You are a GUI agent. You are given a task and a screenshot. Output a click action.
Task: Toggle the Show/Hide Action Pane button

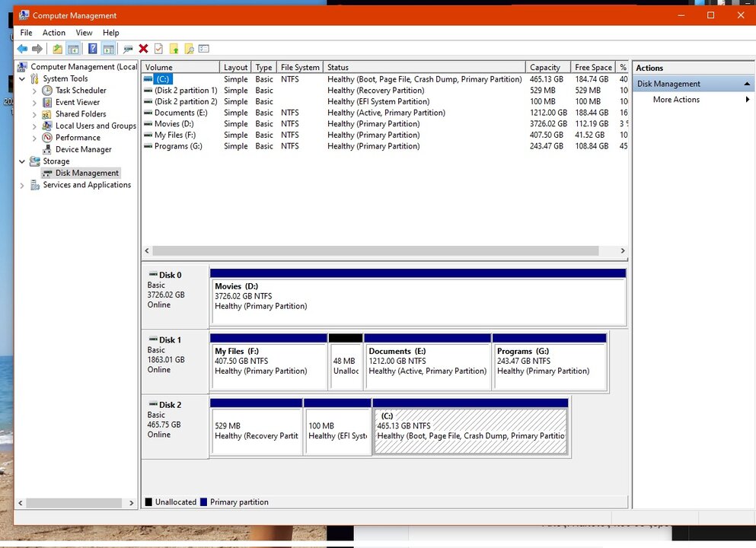point(109,49)
